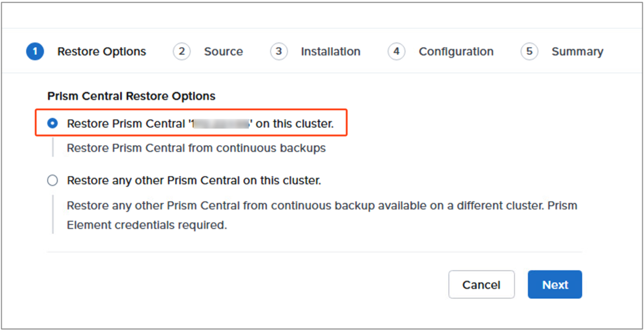
Task: Go to the Source step label
Action: [223, 52]
